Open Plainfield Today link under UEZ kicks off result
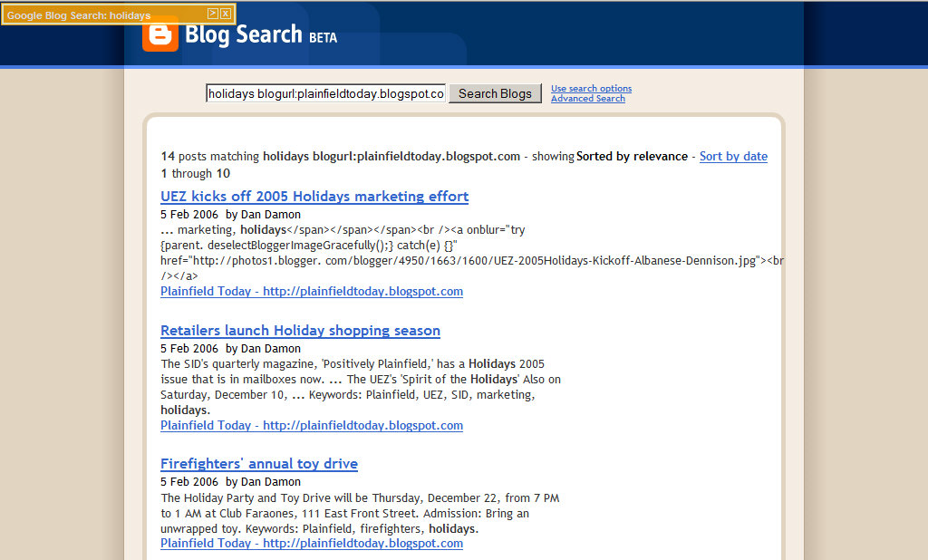Image resolution: width=928 pixels, height=560 pixels. pyautogui.click(x=312, y=291)
